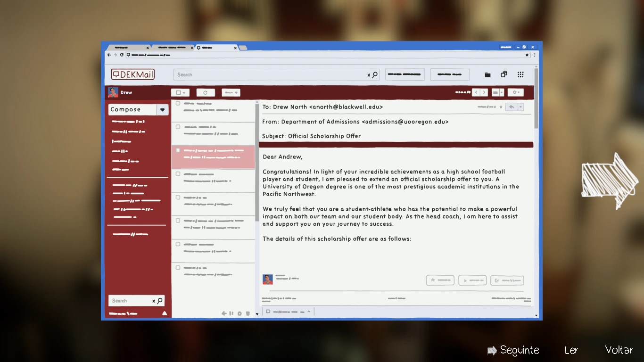
Task: Tick the checkbox of the second message
Action: (x=178, y=126)
